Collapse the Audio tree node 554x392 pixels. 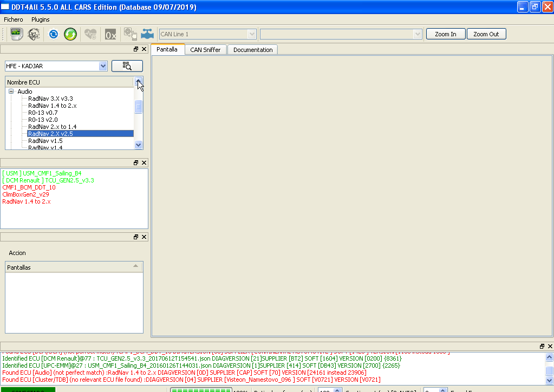pyautogui.click(x=11, y=92)
